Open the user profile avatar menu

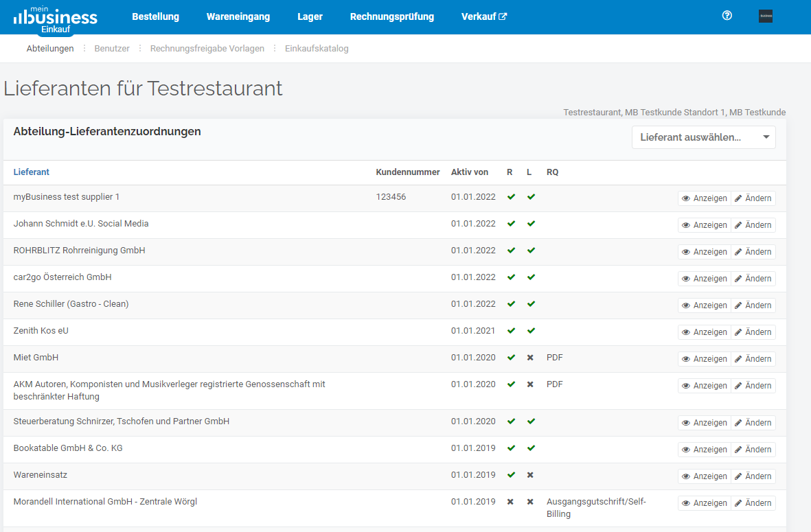766,16
